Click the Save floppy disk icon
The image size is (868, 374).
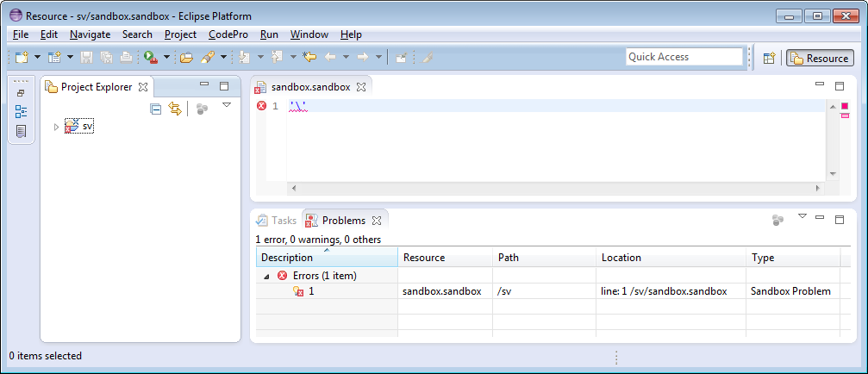coord(87,57)
